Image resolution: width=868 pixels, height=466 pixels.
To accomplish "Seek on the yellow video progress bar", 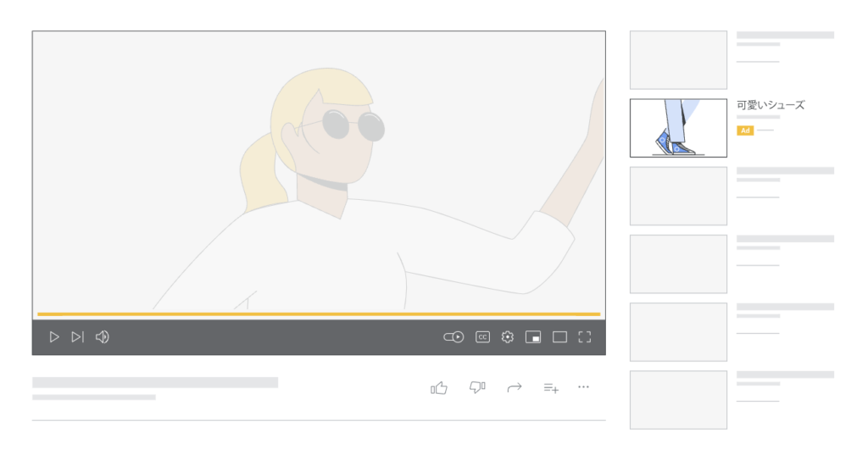I will (319, 313).
